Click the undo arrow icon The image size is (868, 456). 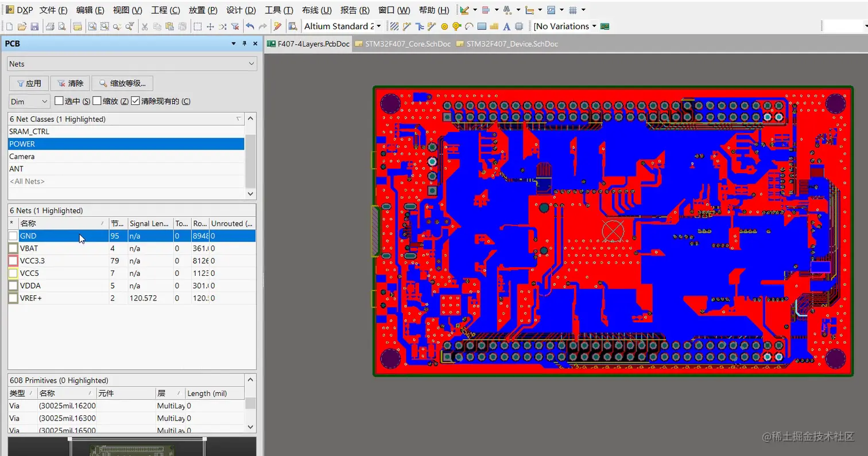coord(250,26)
